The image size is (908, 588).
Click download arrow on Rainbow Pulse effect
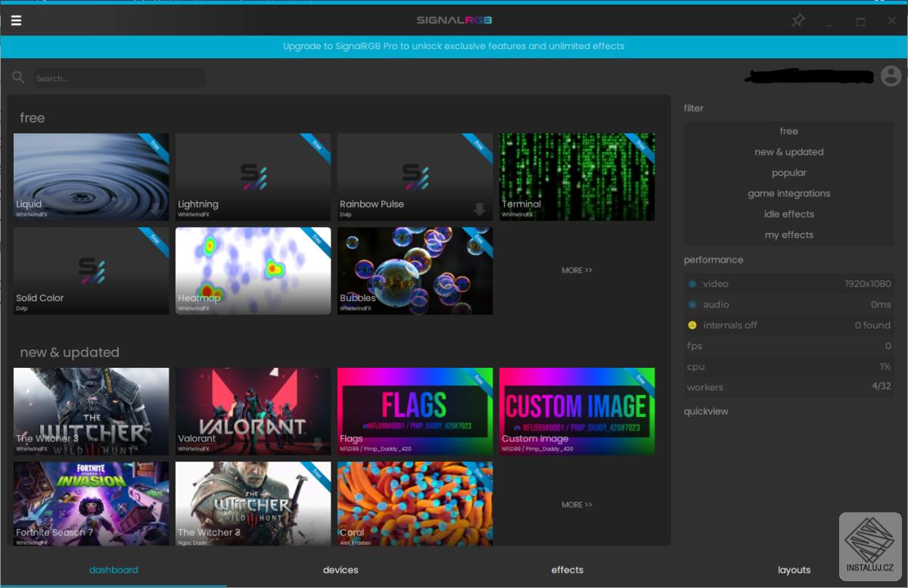pos(480,210)
